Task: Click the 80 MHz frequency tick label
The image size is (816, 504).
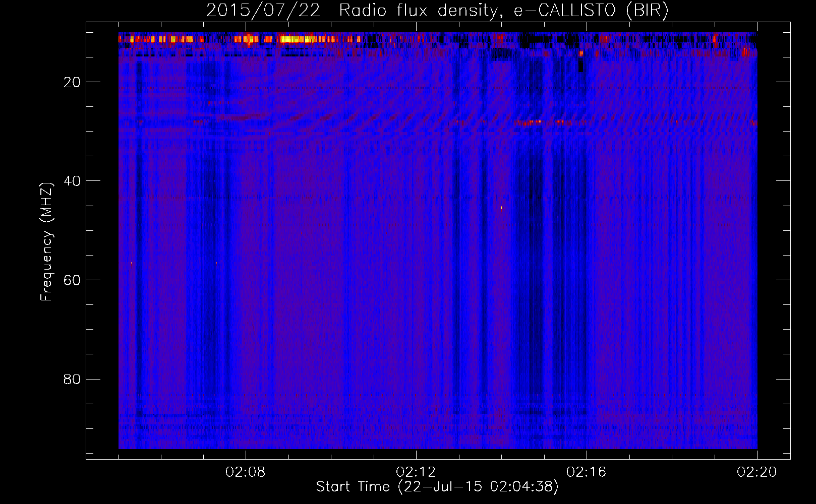Action: (x=72, y=379)
